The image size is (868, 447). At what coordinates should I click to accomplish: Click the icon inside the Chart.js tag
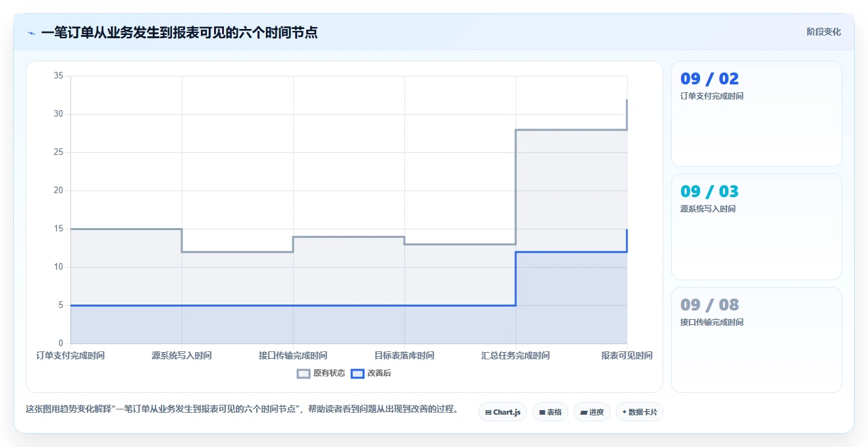click(x=488, y=412)
